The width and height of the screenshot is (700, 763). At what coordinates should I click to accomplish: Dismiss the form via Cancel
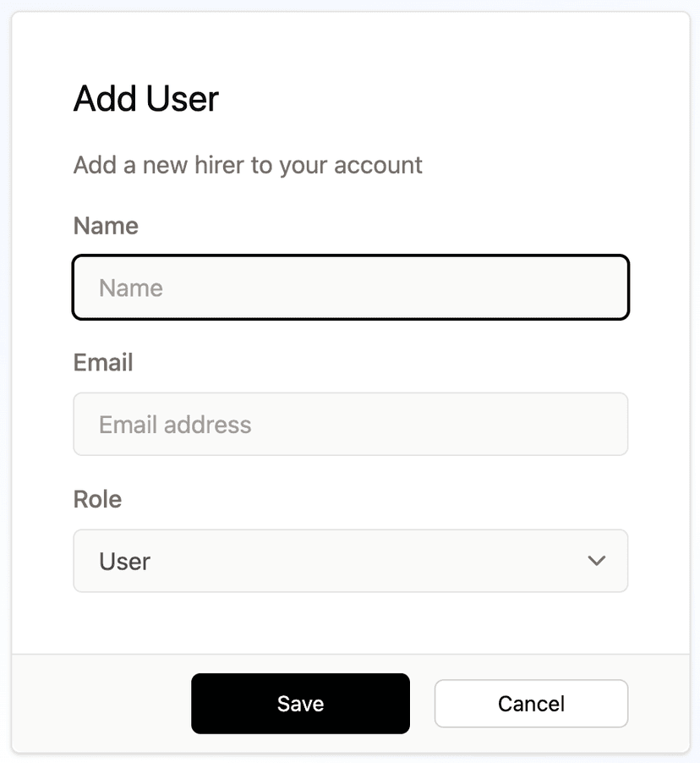(x=530, y=703)
